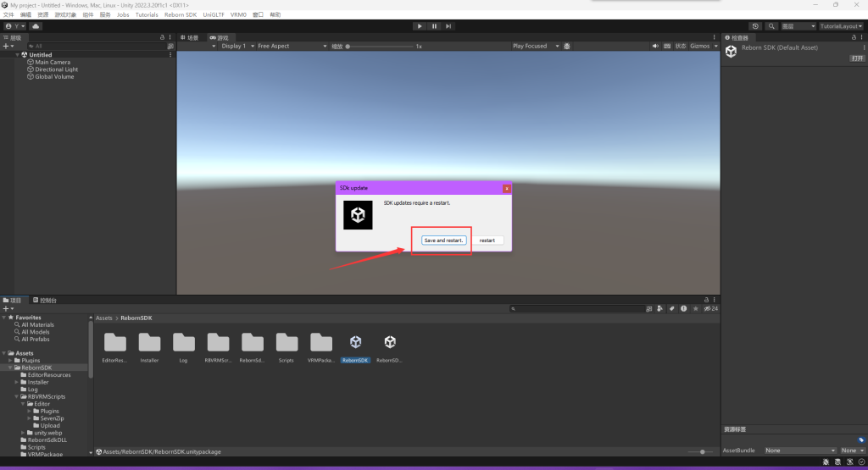
Task: Click the Save and restart button
Action: point(444,241)
